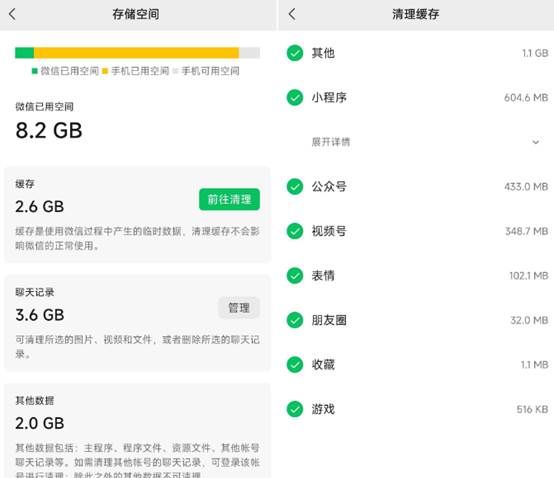Tap the 聊天记录 section heading
554x478 pixels.
tap(35, 292)
